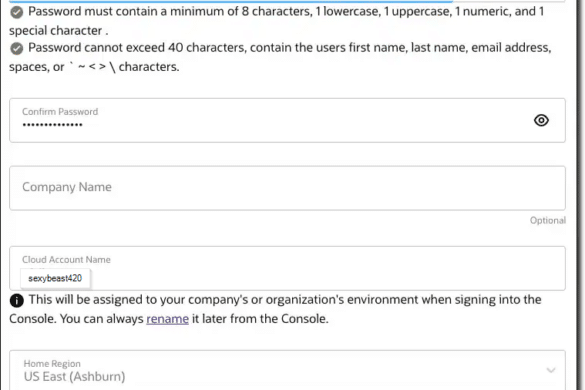Image resolution: width=585 pixels, height=390 pixels.
Task: Click the console environment info sentence
Action: click(x=275, y=309)
